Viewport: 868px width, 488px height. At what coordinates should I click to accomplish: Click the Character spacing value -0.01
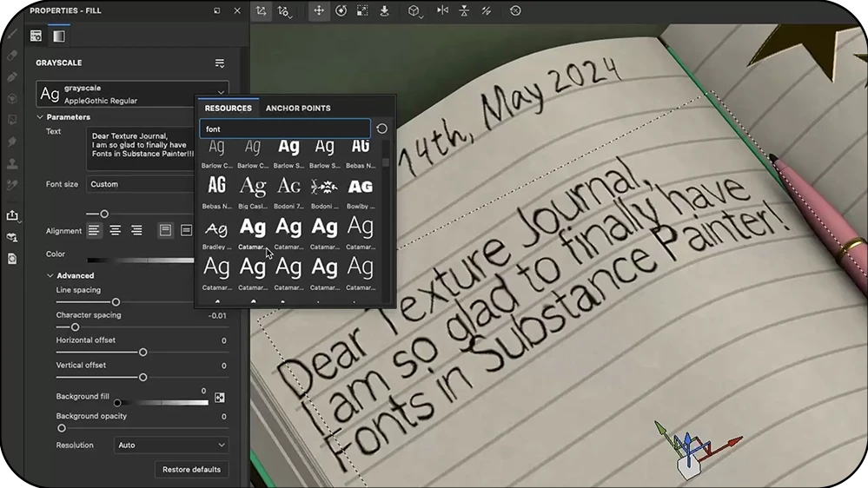[x=217, y=315]
